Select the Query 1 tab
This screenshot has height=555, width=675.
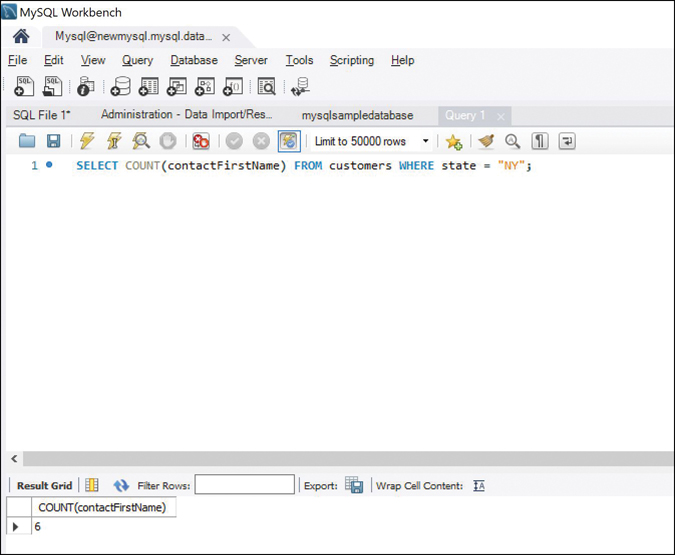coord(465,115)
